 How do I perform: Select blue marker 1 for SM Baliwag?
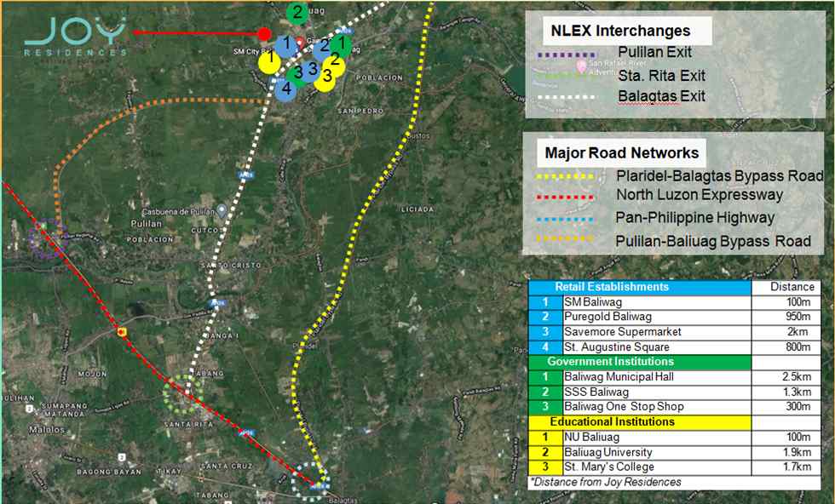tap(287, 44)
